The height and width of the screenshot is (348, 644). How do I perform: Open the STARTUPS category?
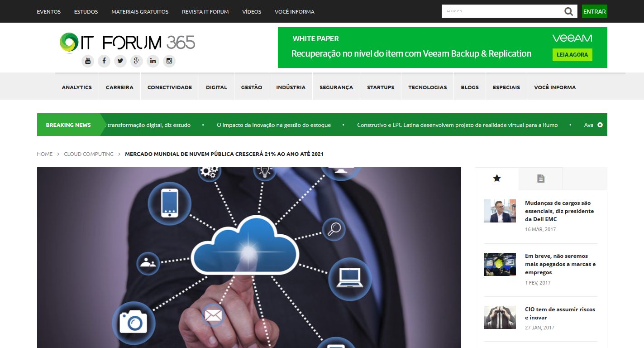pos(381,87)
